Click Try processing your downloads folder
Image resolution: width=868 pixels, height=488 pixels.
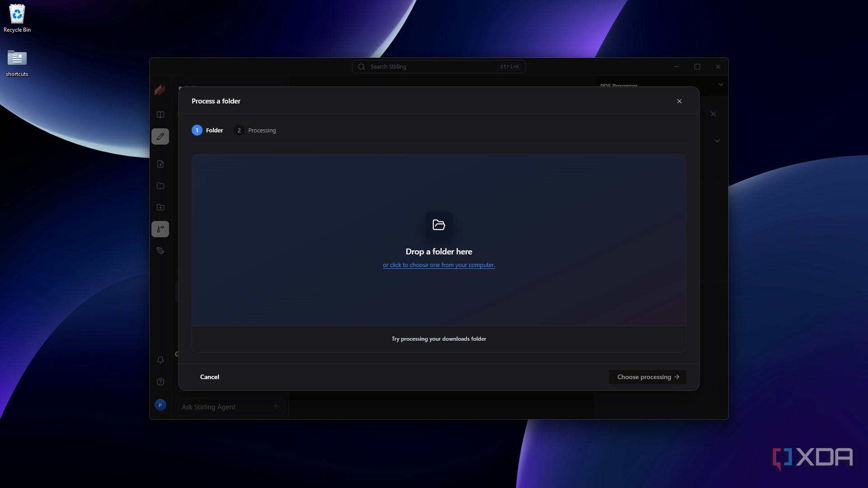439,339
